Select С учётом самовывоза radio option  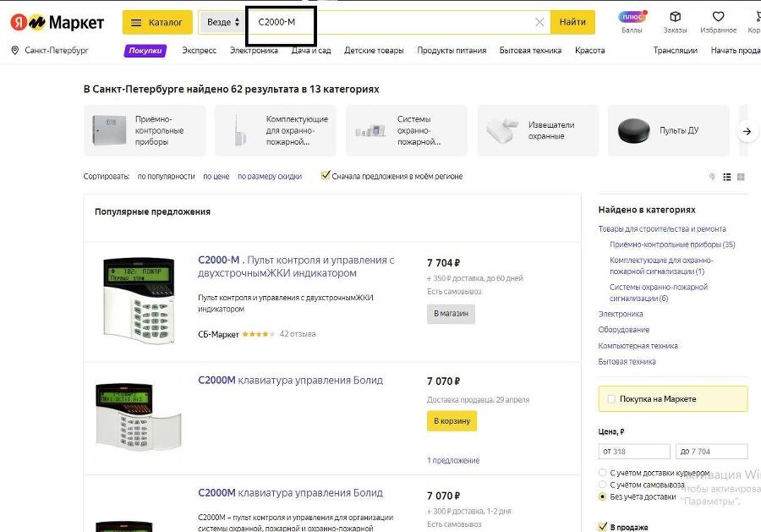pyautogui.click(x=605, y=485)
